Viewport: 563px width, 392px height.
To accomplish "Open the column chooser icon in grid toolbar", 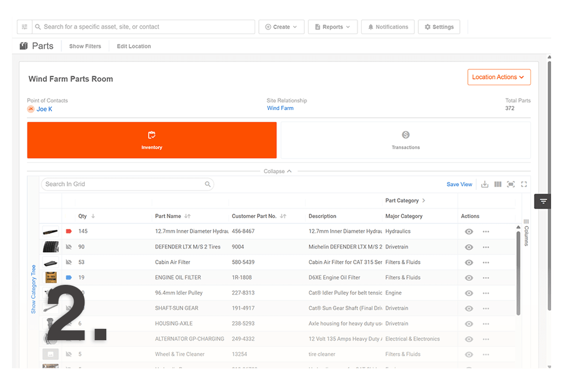I will (x=498, y=184).
